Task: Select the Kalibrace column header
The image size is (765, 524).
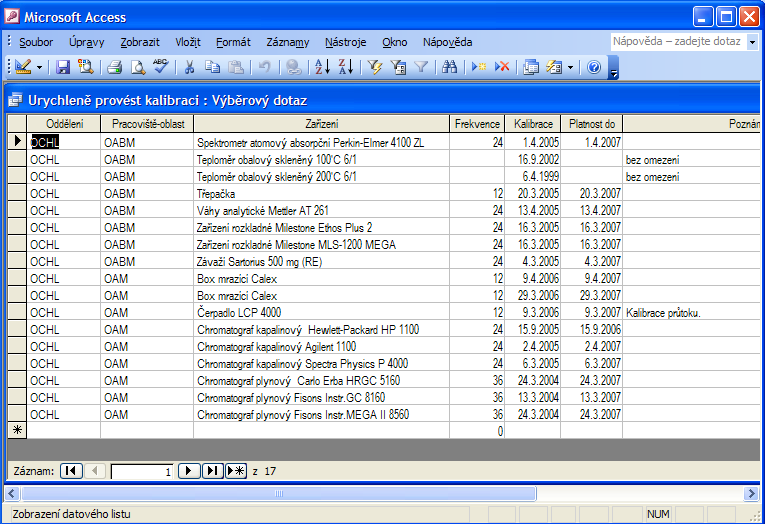Action: click(533, 124)
